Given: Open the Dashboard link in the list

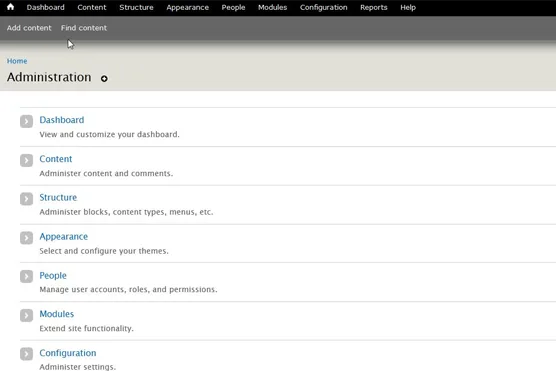Looking at the screenshot, I should tap(62, 120).
